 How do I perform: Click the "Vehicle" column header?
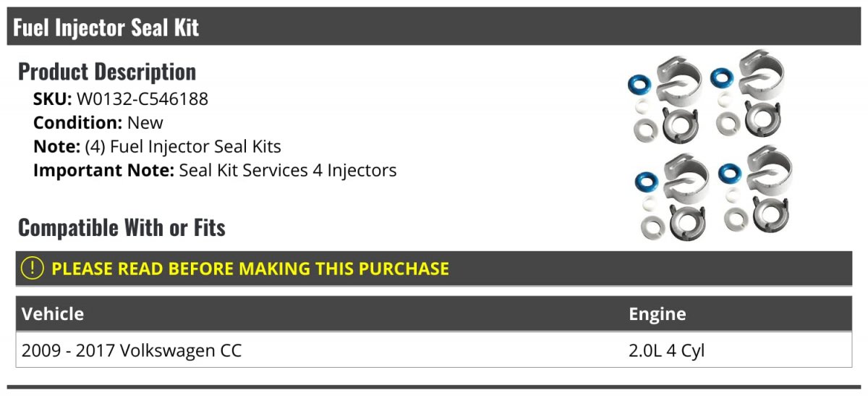(x=53, y=314)
